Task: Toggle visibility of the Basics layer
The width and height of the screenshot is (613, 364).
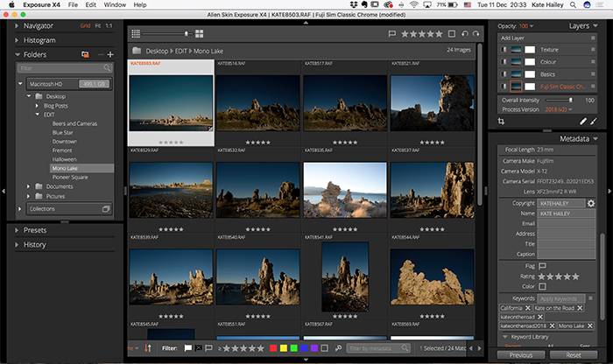Action: coord(504,74)
